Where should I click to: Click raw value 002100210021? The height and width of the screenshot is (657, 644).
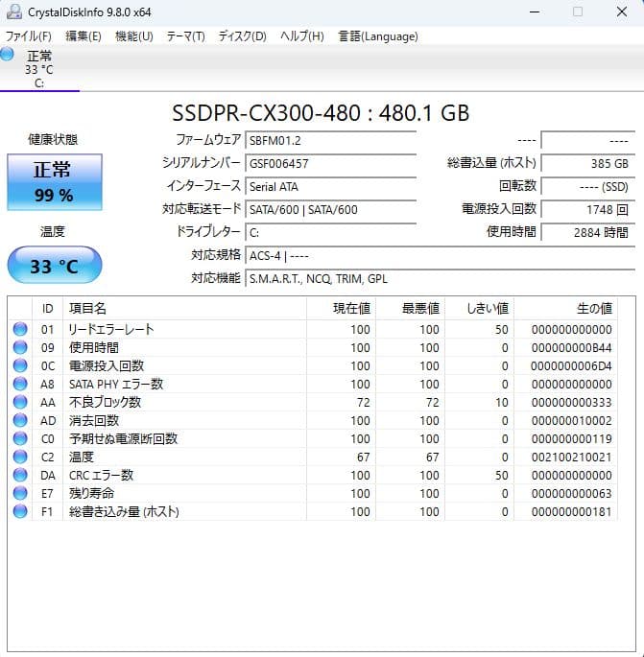click(x=571, y=458)
